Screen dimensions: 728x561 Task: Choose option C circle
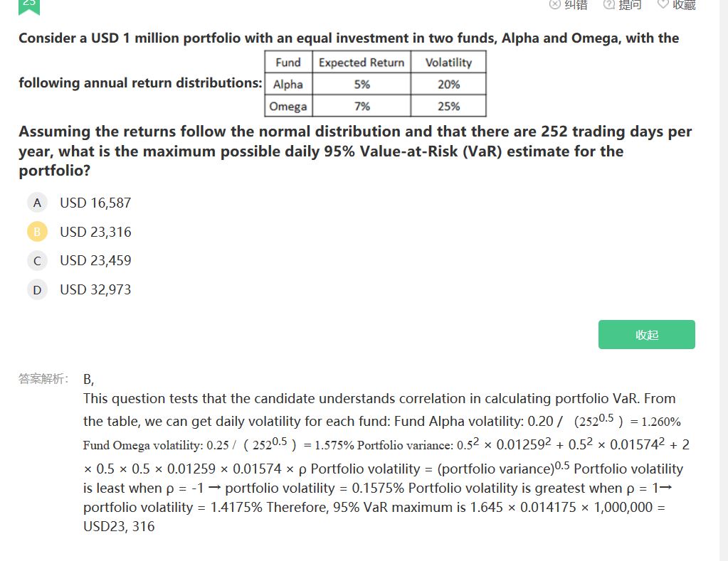coord(37,261)
